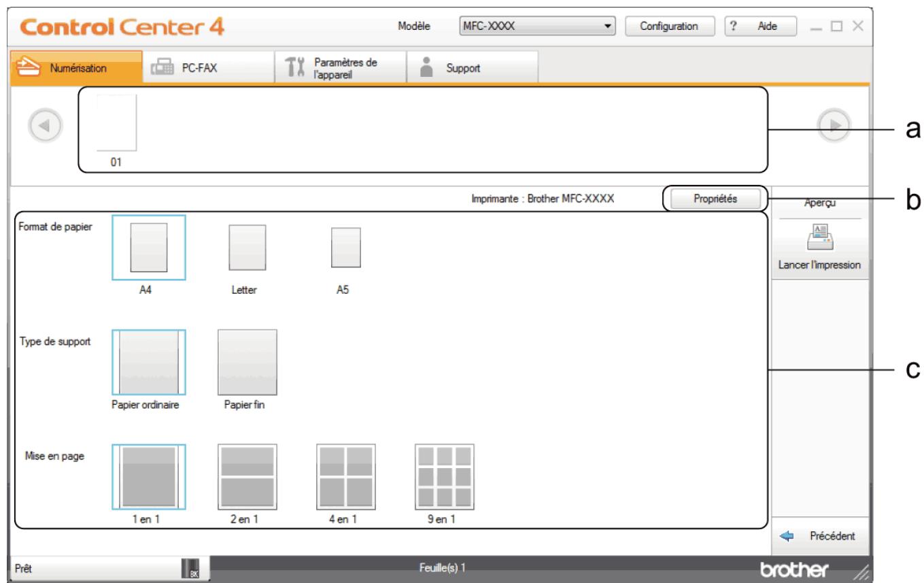Screen dimensions: 924x583
Task: Open Paramètres de l'appareil tab
Action: (x=340, y=67)
